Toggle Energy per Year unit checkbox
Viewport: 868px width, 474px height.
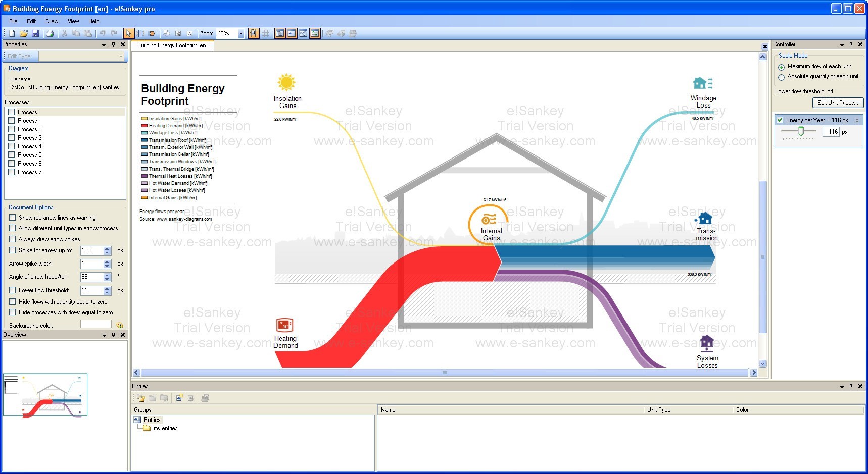[x=780, y=120]
